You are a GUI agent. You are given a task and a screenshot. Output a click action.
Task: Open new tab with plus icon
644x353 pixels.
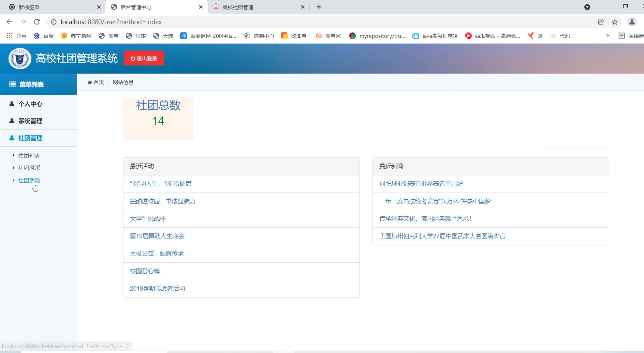click(319, 7)
